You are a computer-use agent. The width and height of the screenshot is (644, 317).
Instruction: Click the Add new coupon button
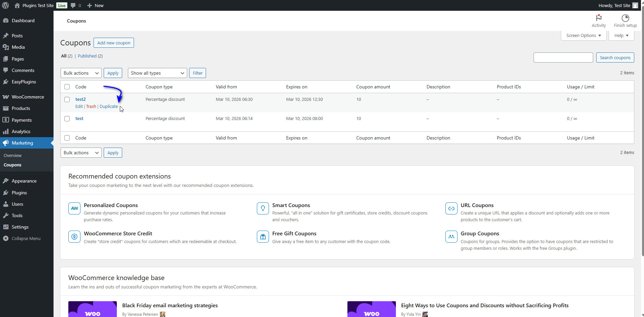click(114, 43)
